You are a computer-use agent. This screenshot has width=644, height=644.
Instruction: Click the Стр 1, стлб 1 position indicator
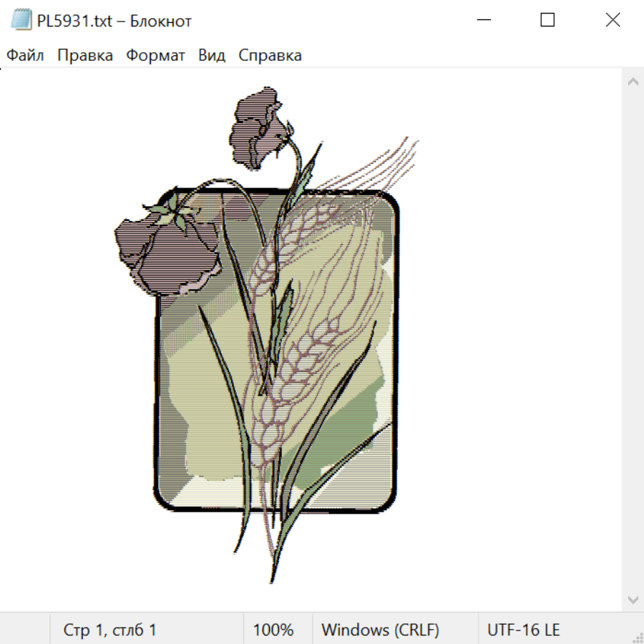(x=109, y=630)
